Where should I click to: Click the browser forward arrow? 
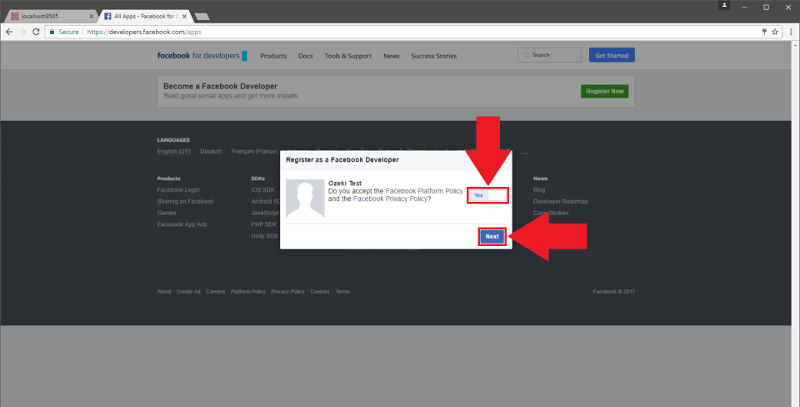pos(23,32)
